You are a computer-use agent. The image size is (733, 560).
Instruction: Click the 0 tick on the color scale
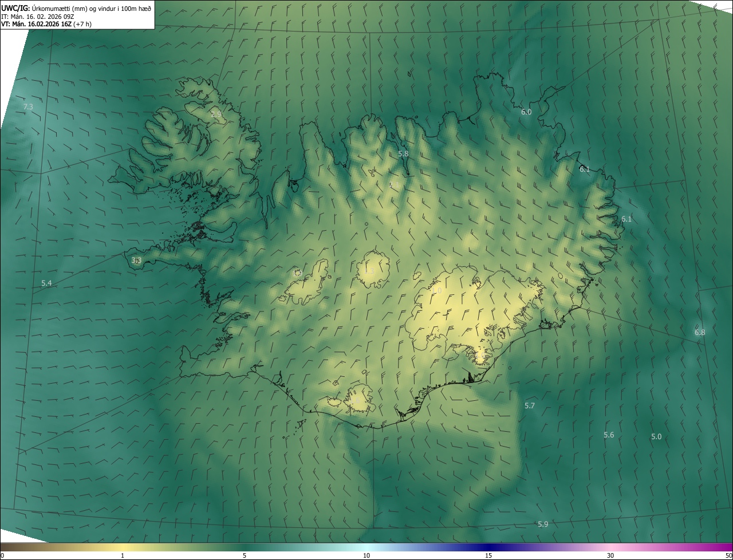point(2,556)
